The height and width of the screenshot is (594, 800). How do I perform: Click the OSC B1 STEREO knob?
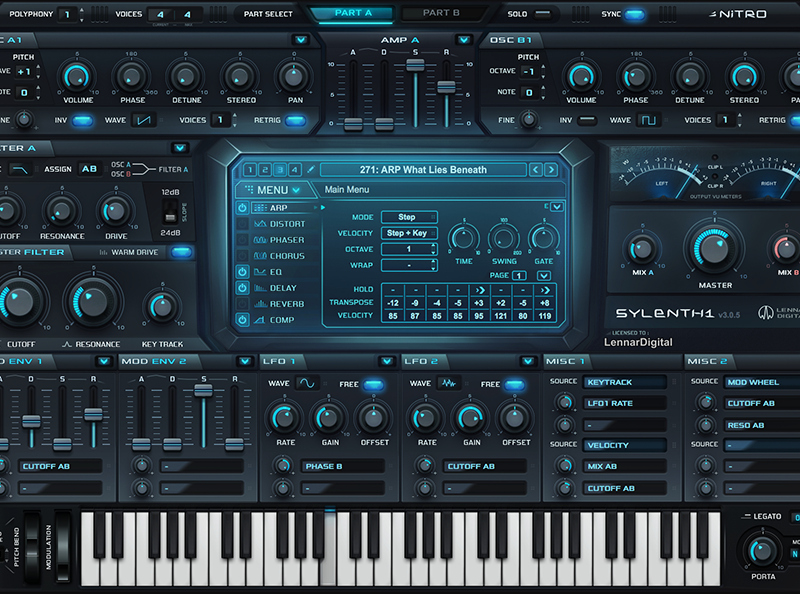[744, 78]
